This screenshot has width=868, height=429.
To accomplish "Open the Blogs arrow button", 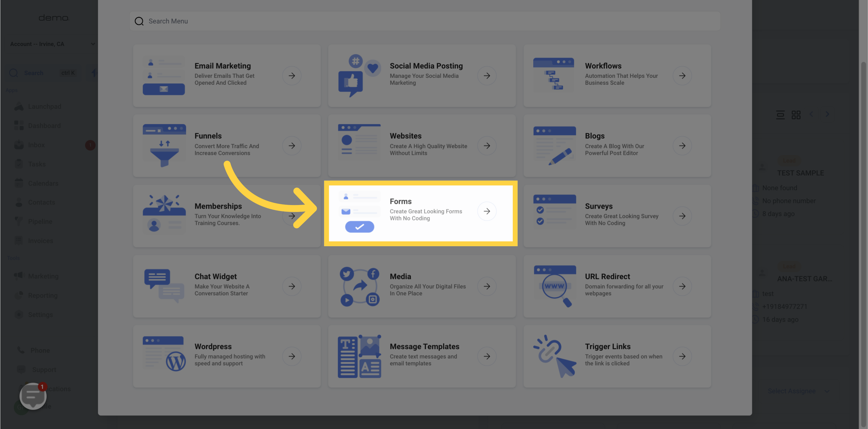I will click(x=682, y=146).
